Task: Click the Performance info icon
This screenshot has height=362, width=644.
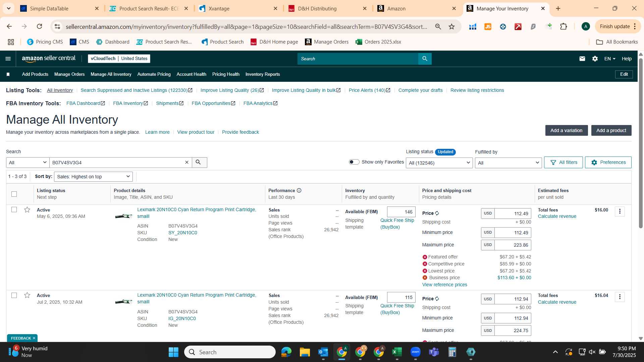Action: pos(299,190)
